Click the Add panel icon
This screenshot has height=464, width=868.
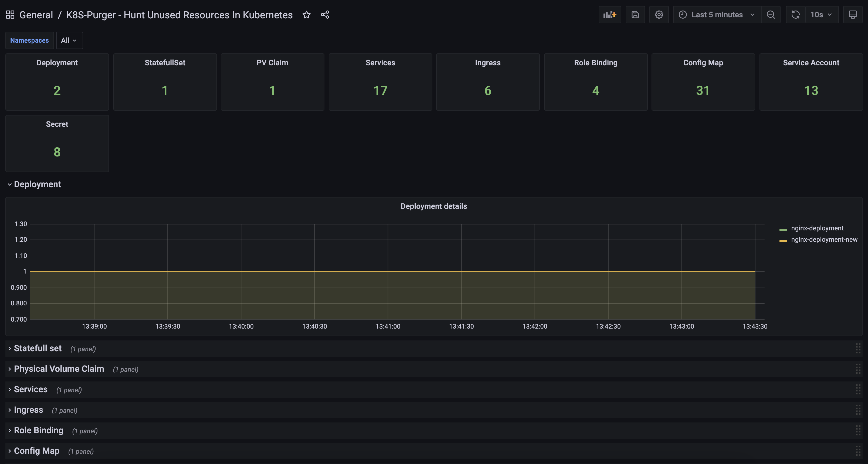click(609, 15)
